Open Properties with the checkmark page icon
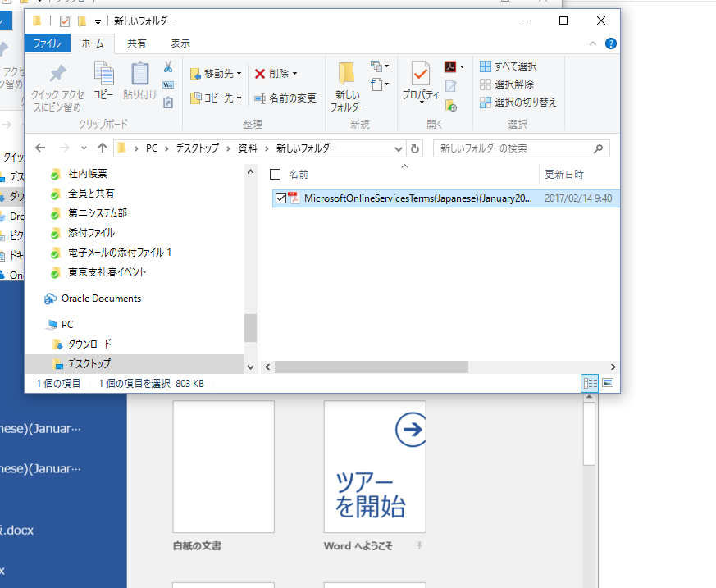716x588 pixels. [x=421, y=73]
